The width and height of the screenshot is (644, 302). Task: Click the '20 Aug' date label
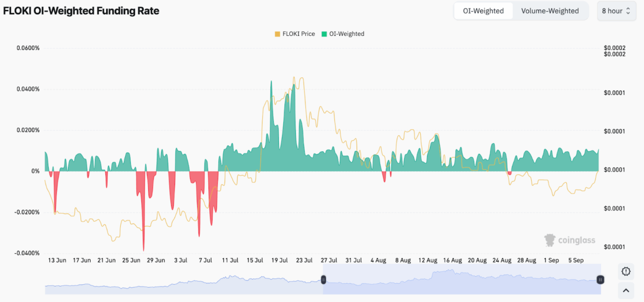(477, 260)
